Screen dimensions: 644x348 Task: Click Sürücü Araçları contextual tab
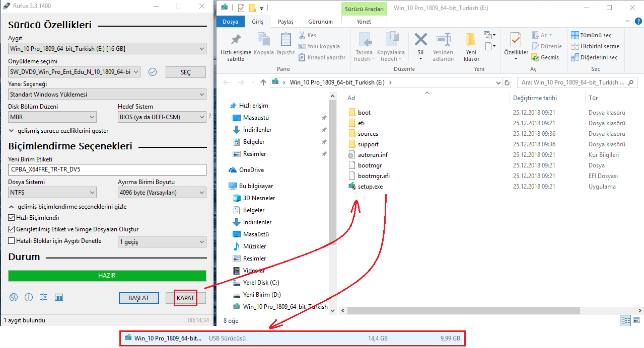[x=364, y=9]
